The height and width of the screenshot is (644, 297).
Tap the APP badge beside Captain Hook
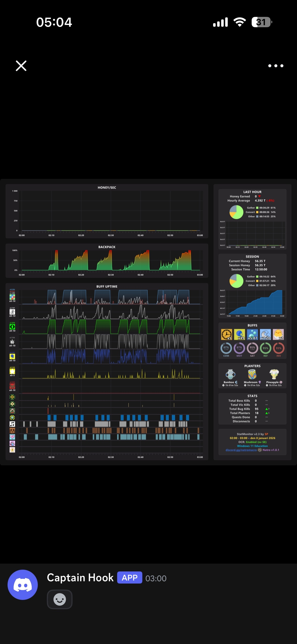(x=129, y=578)
